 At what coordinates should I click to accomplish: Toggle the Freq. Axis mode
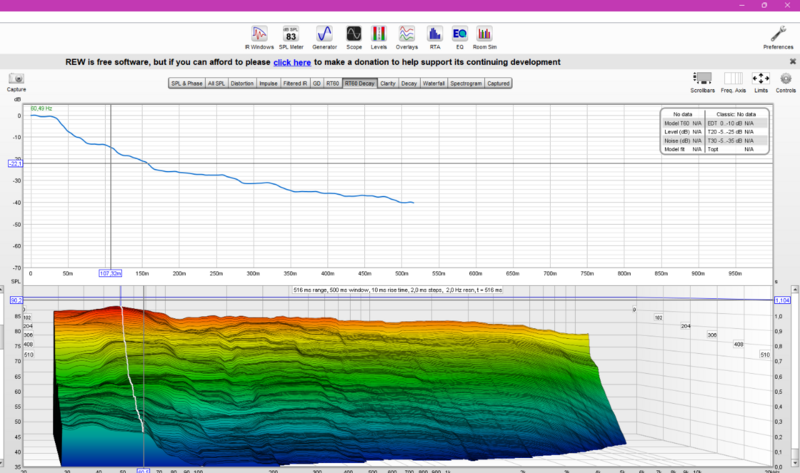pos(733,80)
